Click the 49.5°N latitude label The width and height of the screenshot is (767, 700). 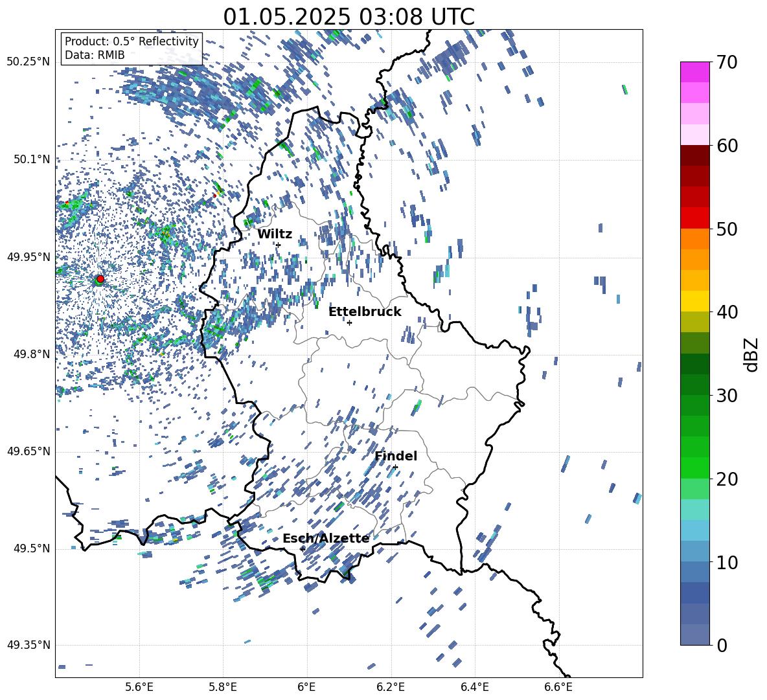[31, 548]
